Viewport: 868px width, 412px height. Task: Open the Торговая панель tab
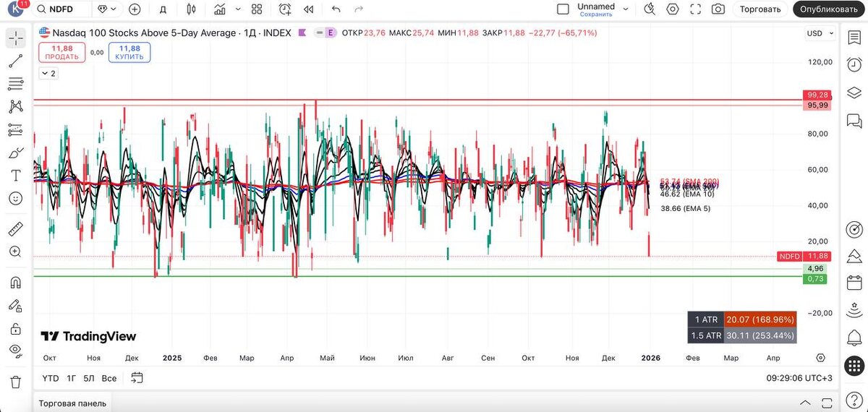[x=72, y=403]
